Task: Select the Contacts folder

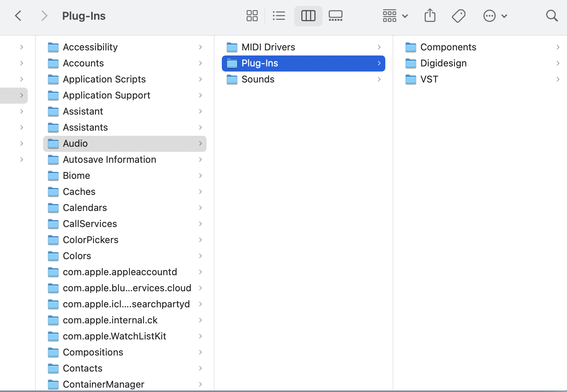Action: pos(125,368)
